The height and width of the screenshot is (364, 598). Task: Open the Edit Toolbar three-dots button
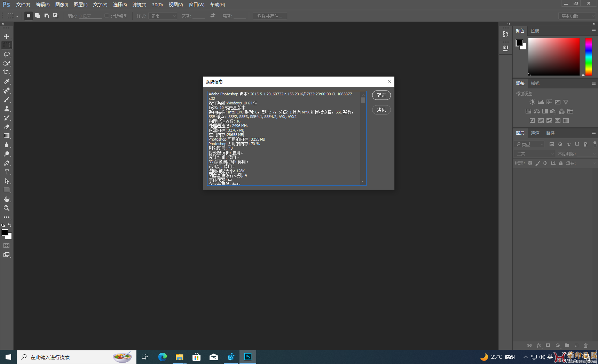click(7, 217)
